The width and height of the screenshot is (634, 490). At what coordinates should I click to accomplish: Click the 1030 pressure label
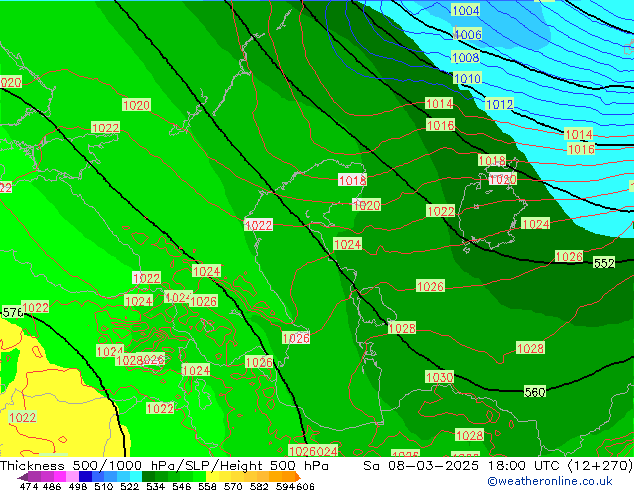pos(440,377)
